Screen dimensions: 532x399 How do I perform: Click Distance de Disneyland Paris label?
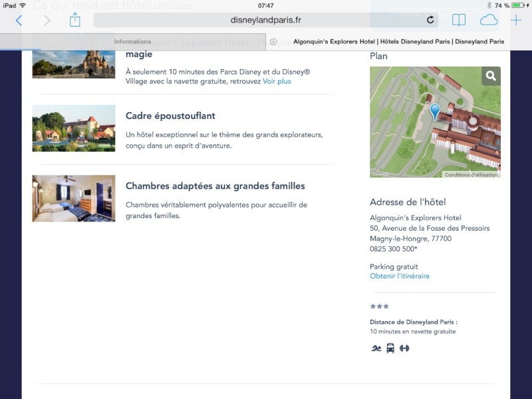coord(414,322)
